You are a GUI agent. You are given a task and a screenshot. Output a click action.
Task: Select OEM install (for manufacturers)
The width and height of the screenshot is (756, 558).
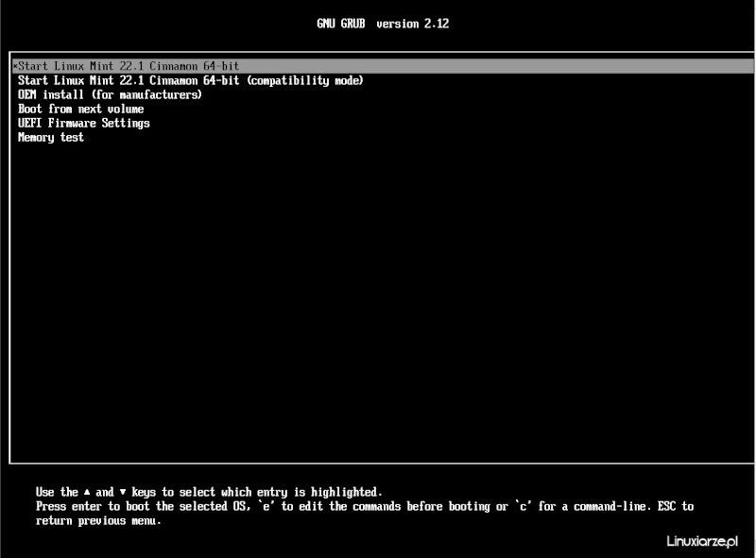[x=110, y=94]
